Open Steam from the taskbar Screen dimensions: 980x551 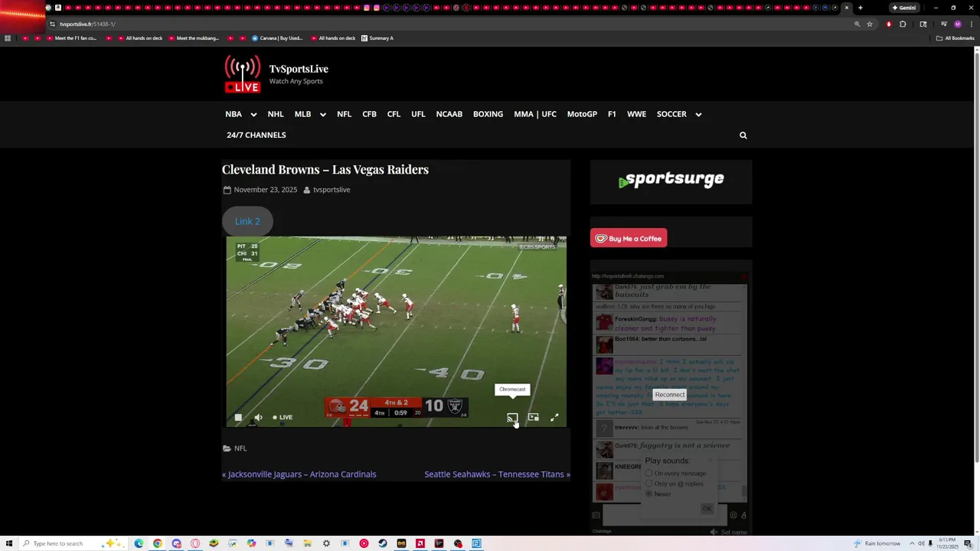click(x=382, y=543)
